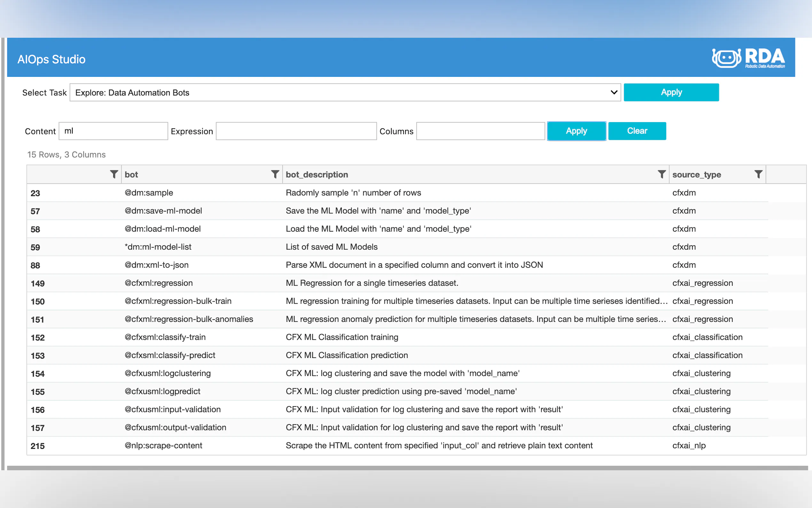Click dropdown arrow beside Data Automation Bots
812x508 pixels.
pos(613,92)
